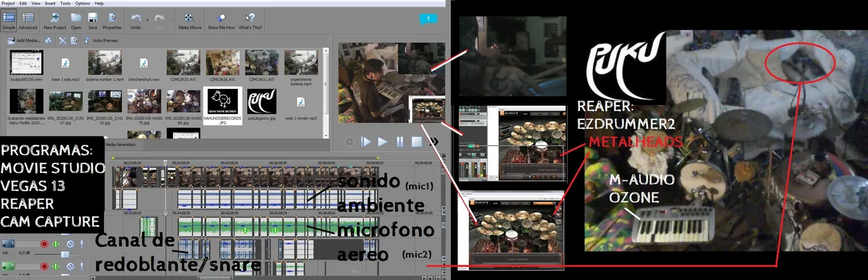Click the redo 1 render.mp3 file name

300,119
